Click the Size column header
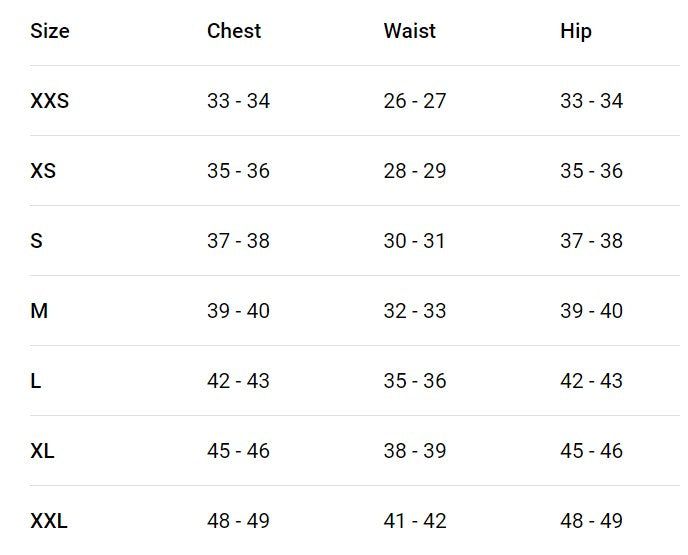 [x=50, y=31]
